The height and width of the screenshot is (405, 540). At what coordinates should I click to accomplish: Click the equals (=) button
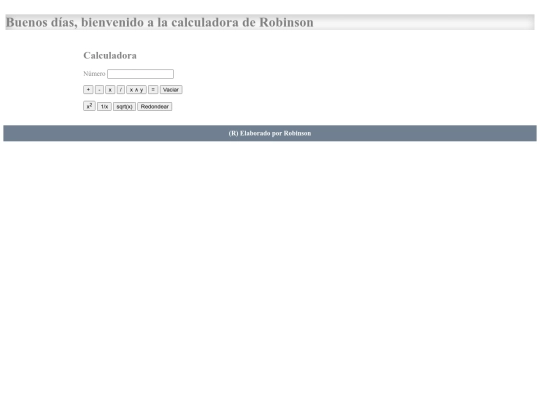pos(153,90)
